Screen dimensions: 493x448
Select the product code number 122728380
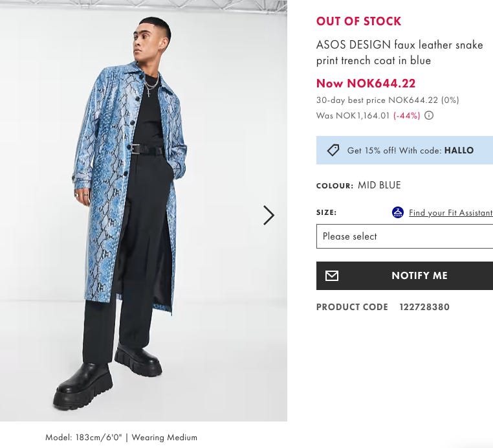(x=424, y=308)
